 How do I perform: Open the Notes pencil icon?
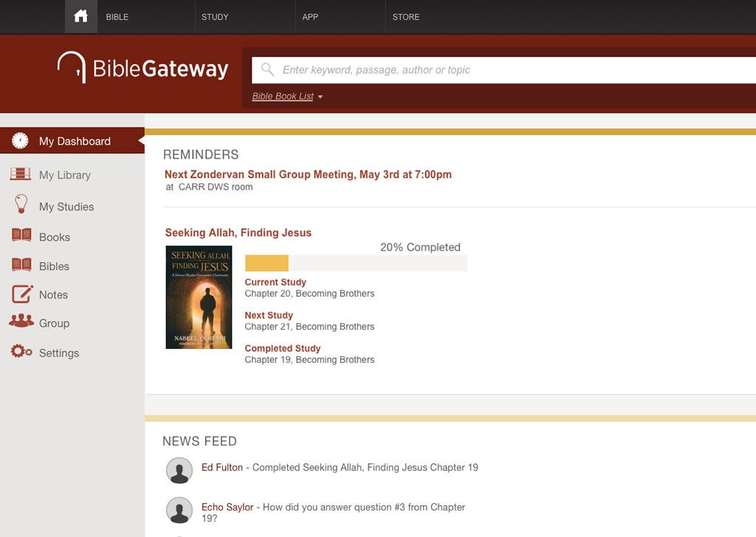22,294
